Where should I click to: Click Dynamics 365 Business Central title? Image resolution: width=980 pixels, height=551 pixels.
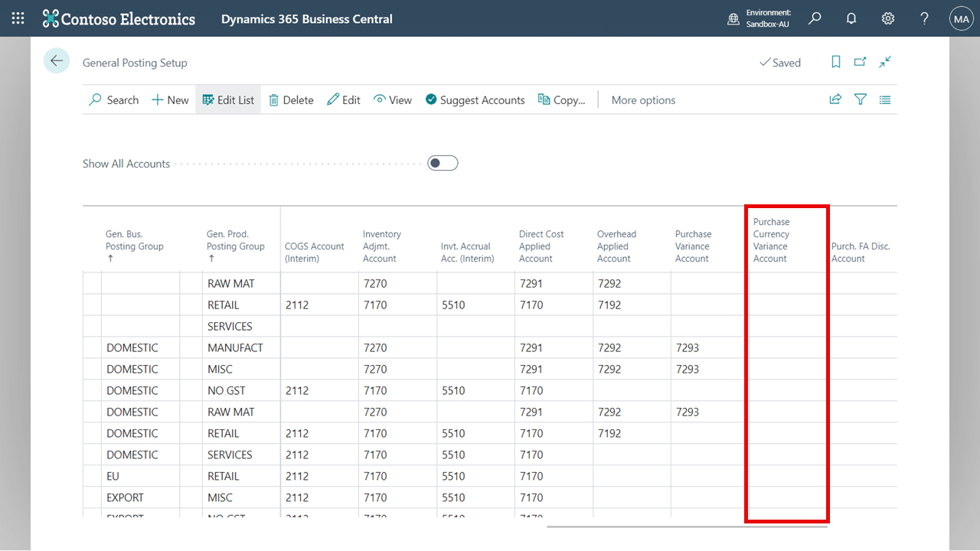point(307,18)
